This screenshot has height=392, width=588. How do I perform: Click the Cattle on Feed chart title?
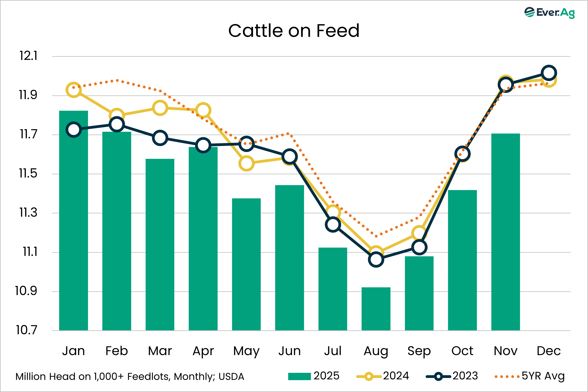294,31
